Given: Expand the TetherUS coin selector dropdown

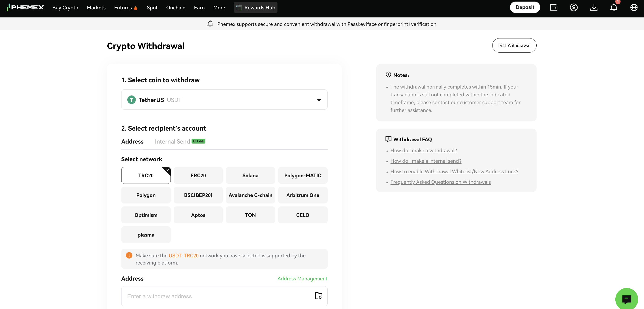Looking at the screenshot, I should (x=319, y=100).
